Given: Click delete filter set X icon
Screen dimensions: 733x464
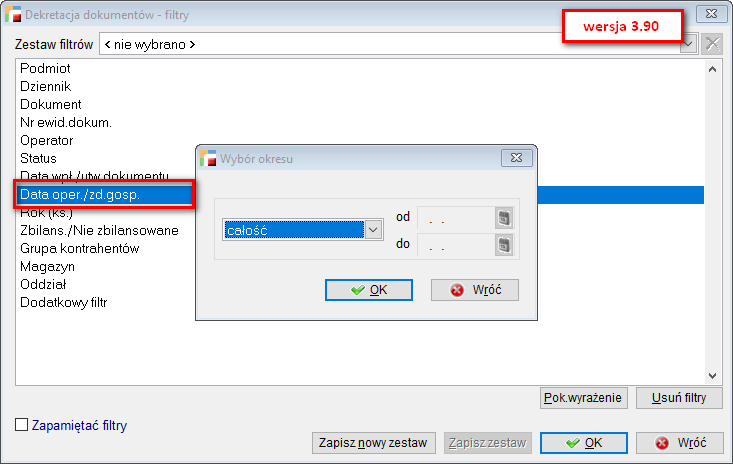Looking at the screenshot, I should coord(712,44).
